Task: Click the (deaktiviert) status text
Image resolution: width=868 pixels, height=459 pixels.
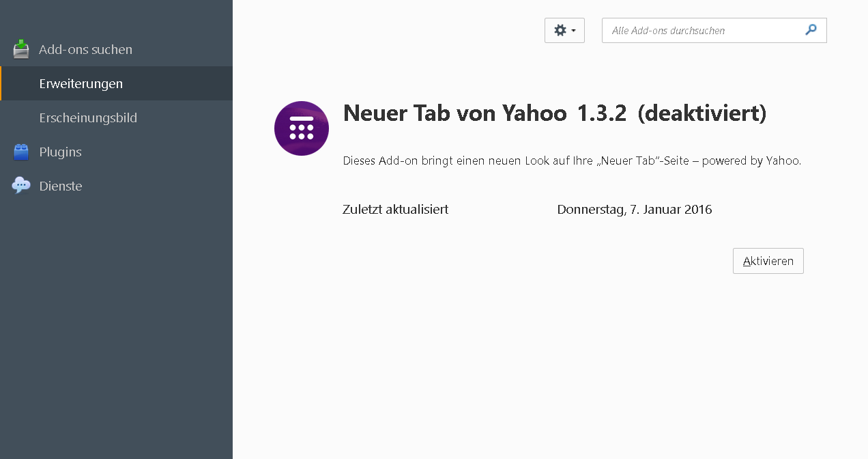Action: [702, 113]
